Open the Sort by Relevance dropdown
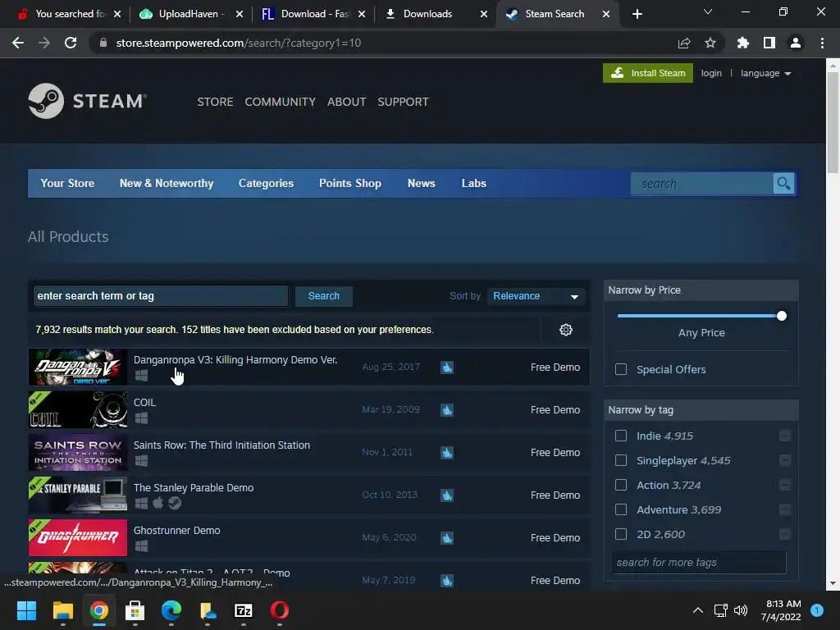 coord(536,295)
